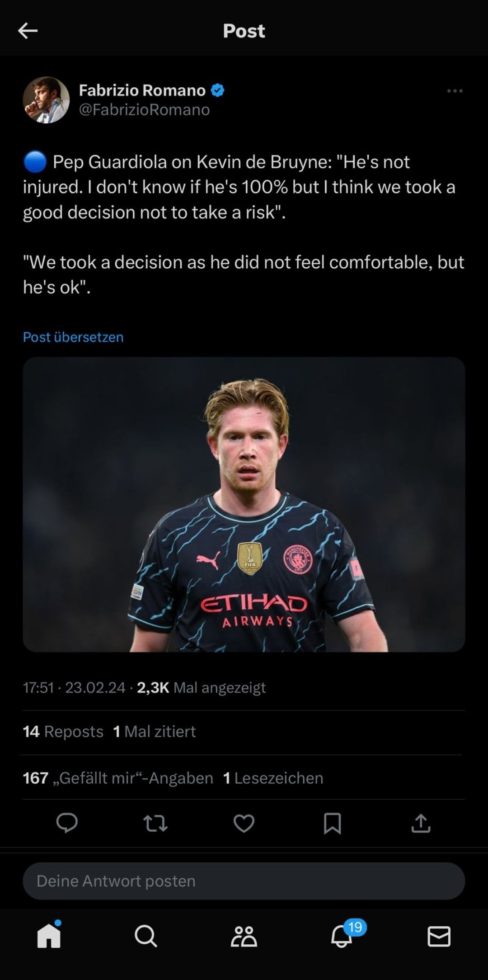Tap the reply speech bubble icon
Screen dimensions: 488x980
pyautogui.click(x=67, y=823)
